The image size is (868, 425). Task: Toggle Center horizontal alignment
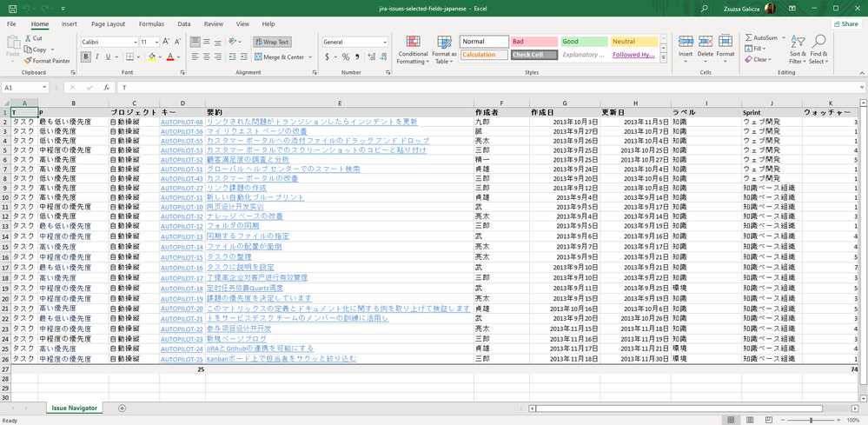[206, 56]
